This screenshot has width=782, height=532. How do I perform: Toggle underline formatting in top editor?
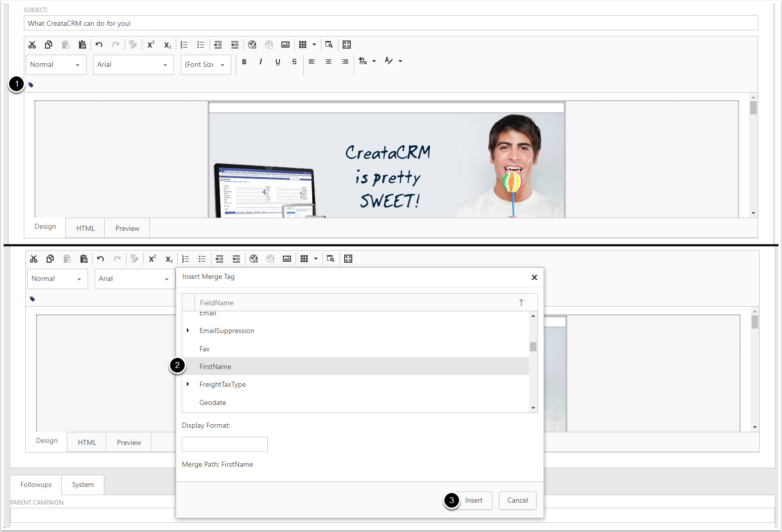(x=278, y=62)
